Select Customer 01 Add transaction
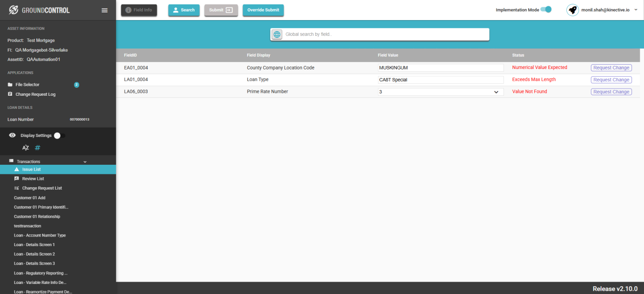Image resolution: width=644 pixels, height=294 pixels. coord(30,198)
